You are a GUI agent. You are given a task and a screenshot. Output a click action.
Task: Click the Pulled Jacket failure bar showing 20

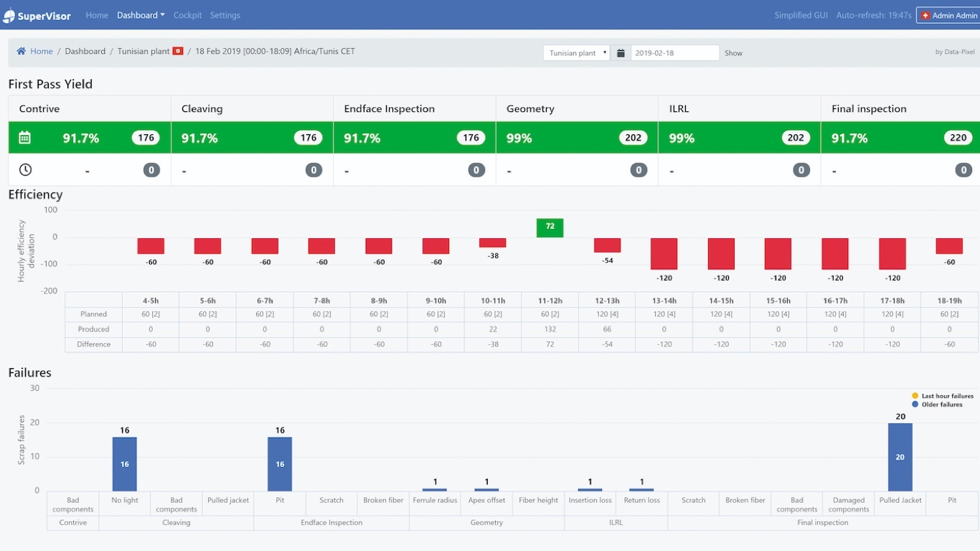pyautogui.click(x=900, y=457)
